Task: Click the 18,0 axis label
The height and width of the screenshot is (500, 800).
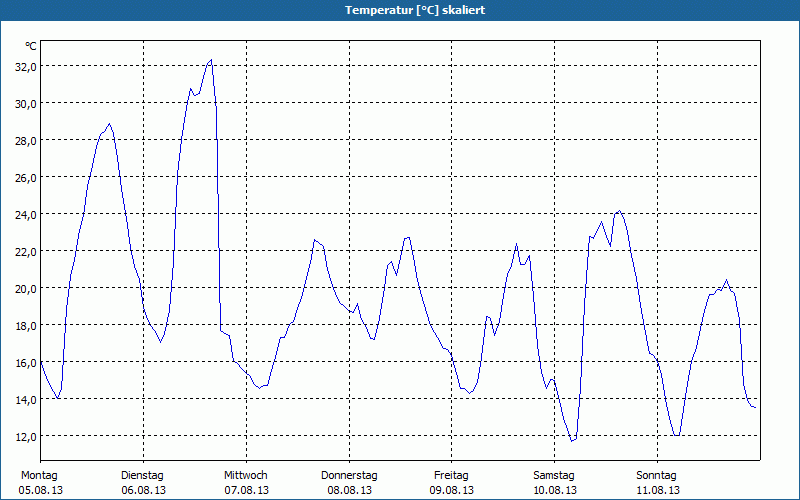Action: click(x=26, y=326)
